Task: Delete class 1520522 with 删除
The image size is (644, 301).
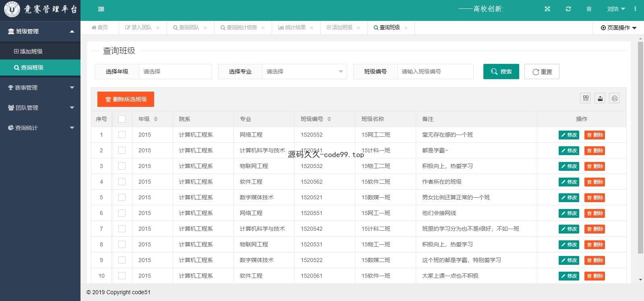Action: click(x=595, y=260)
